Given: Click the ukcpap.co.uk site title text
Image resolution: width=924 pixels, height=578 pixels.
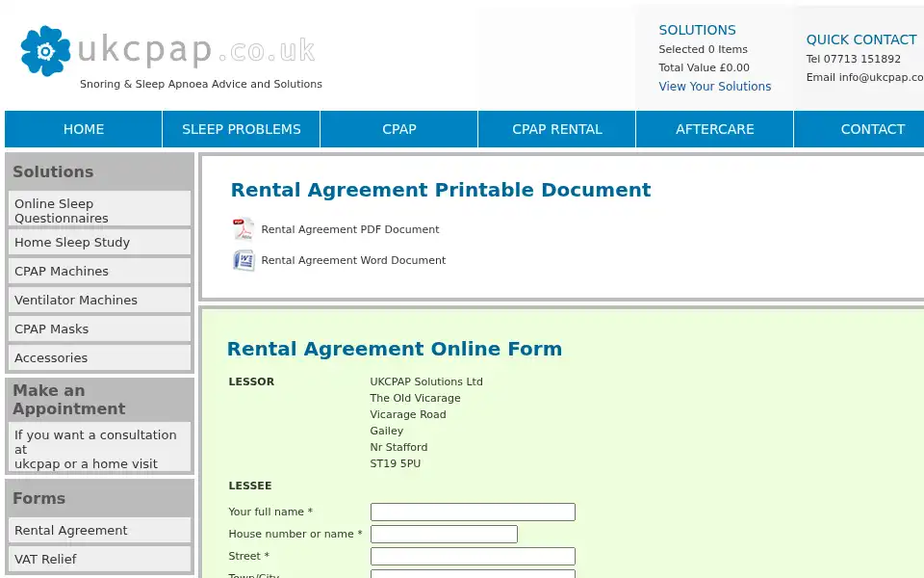Looking at the screenshot, I should pyautogui.click(x=196, y=51).
